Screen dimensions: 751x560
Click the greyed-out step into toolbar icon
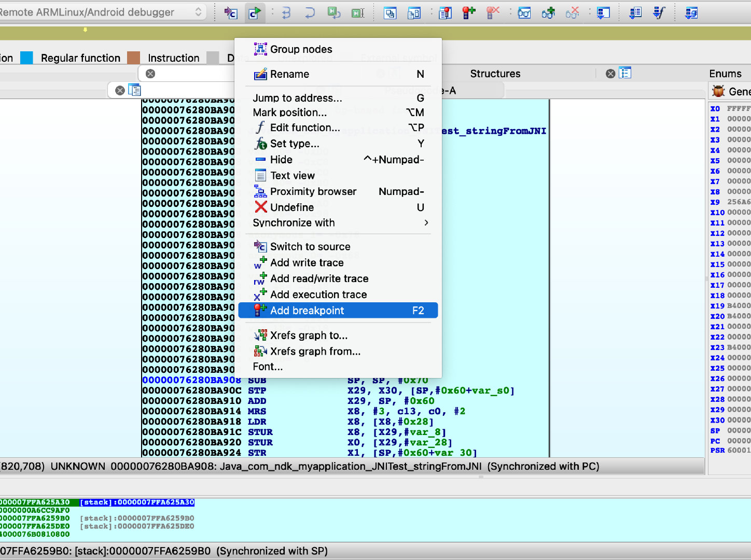286,12
